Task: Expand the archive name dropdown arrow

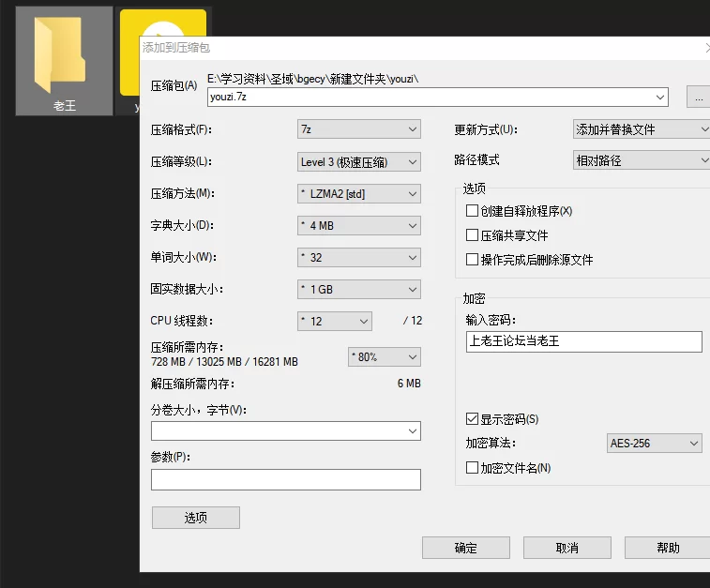Action: point(659,98)
